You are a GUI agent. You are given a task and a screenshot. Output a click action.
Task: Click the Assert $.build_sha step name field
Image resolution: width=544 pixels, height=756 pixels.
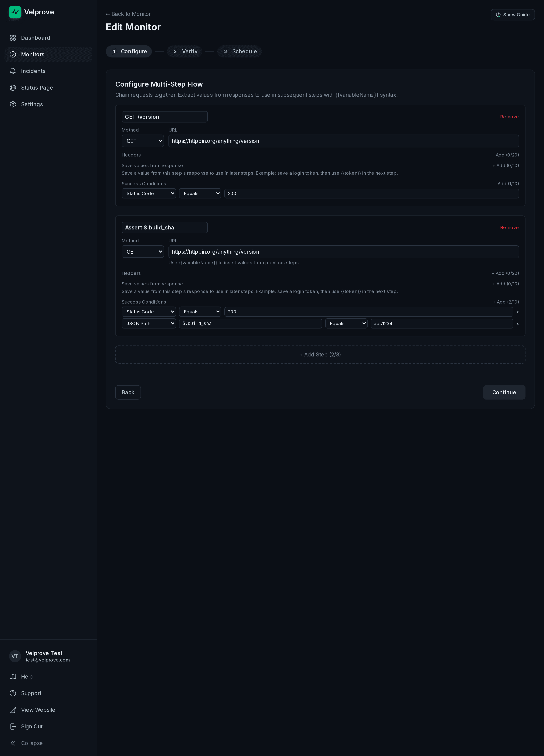[x=165, y=228]
